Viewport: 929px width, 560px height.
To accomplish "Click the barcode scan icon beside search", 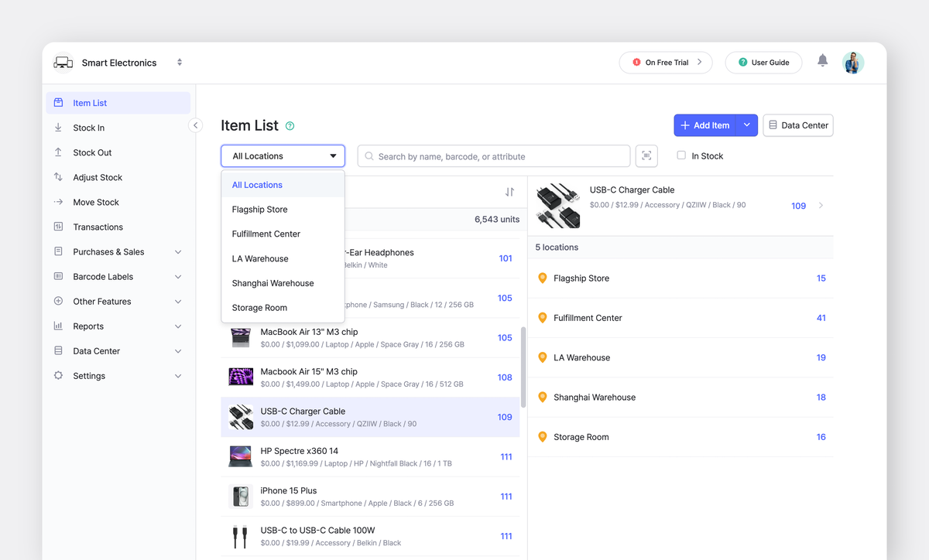I will click(x=646, y=155).
